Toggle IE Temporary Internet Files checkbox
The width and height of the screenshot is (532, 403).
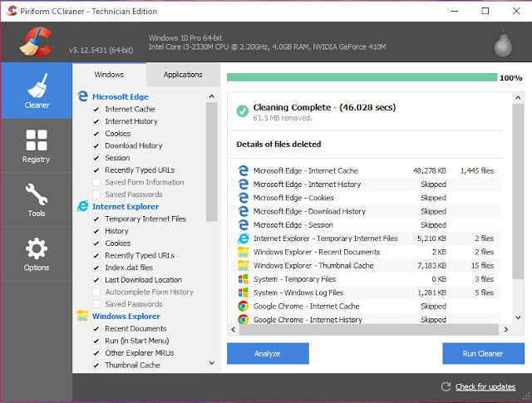click(x=96, y=219)
